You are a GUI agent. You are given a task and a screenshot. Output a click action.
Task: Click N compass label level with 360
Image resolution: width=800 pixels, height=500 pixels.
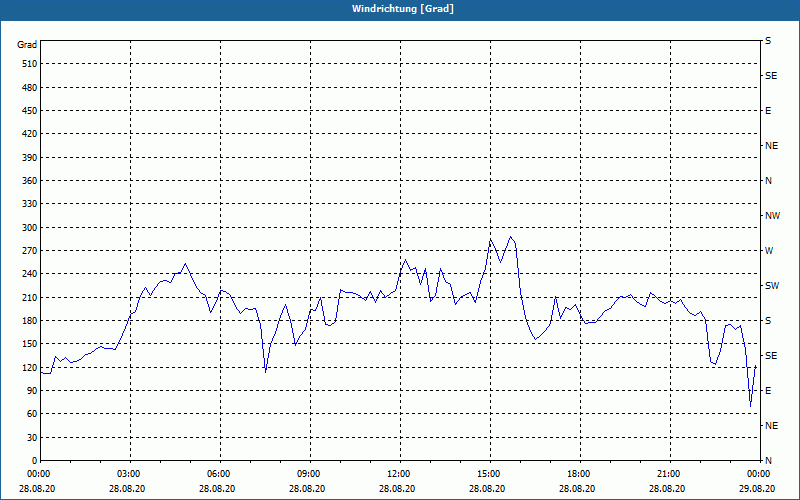pyautogui.click(x=768, y=181)
